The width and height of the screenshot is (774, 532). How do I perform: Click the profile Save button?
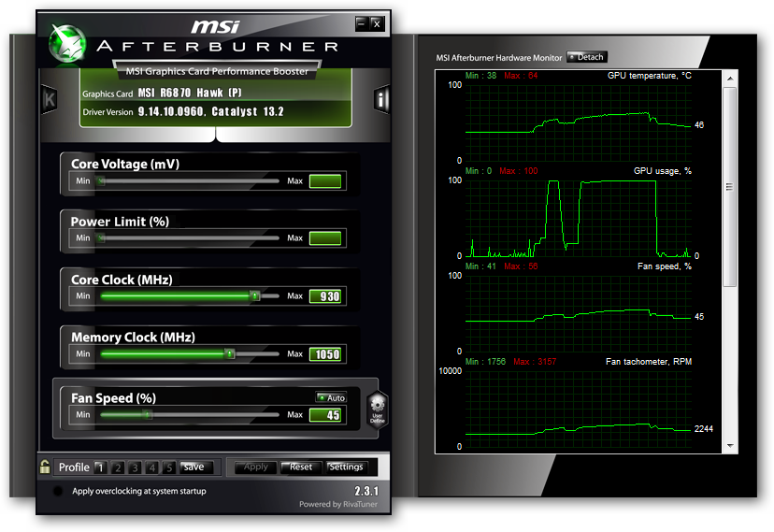tap(196, 467)
